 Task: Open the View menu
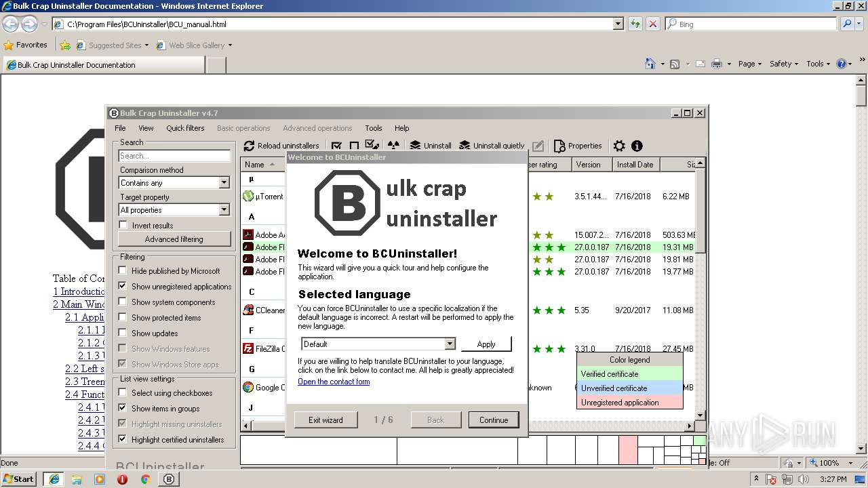pos(146,128)
